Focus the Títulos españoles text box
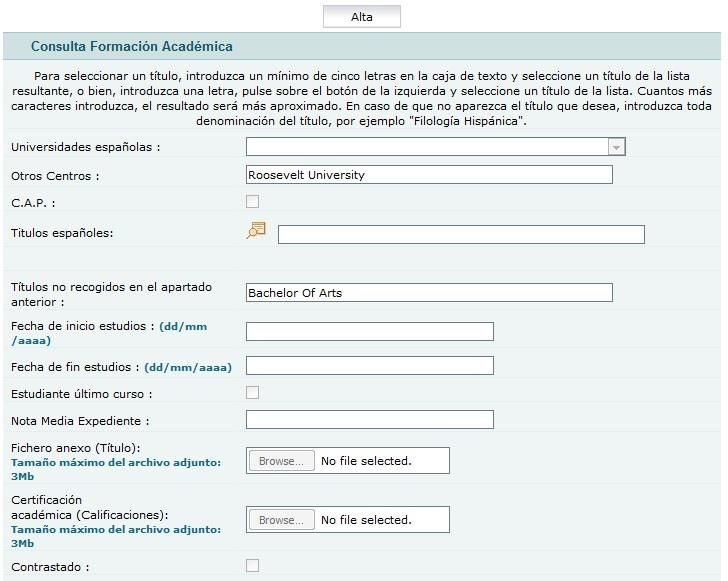 tap(461, 234)
